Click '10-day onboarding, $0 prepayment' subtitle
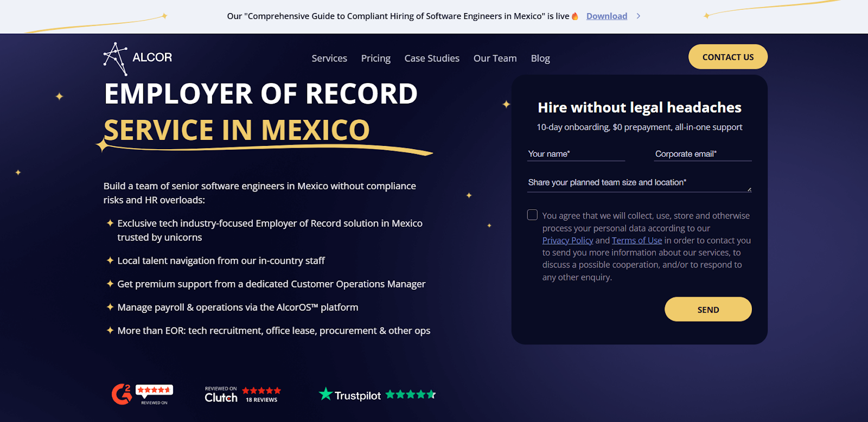 [x=640, y=127]
